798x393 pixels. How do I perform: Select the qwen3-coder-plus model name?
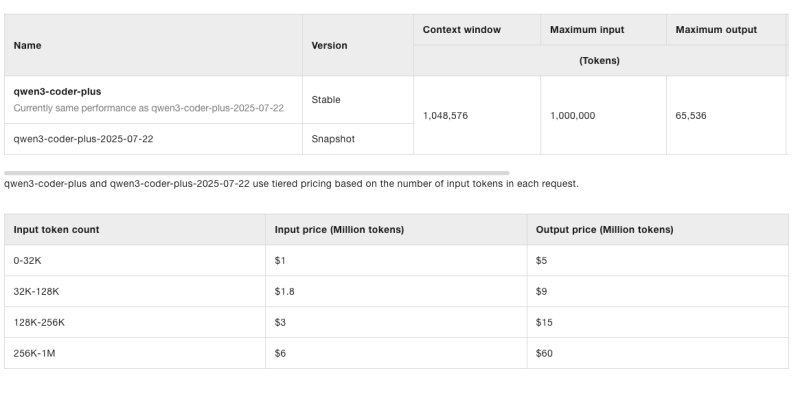57,92
